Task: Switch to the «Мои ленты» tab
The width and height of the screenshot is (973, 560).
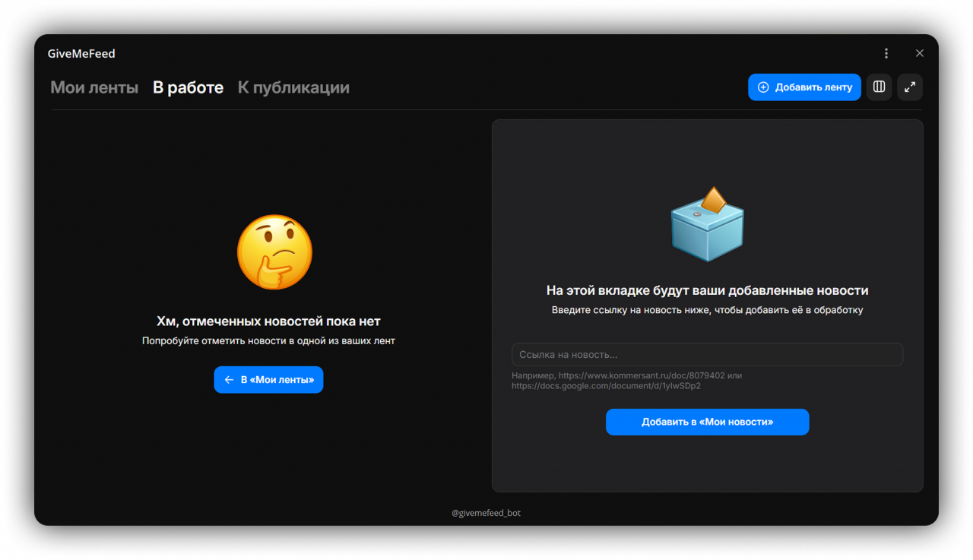Action: click(94, 87)
